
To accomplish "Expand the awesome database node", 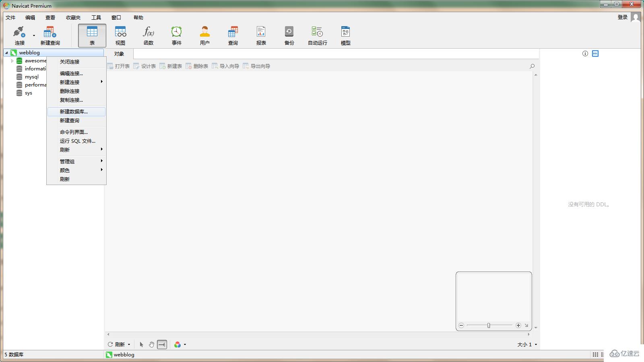I will tap(12, 61).
